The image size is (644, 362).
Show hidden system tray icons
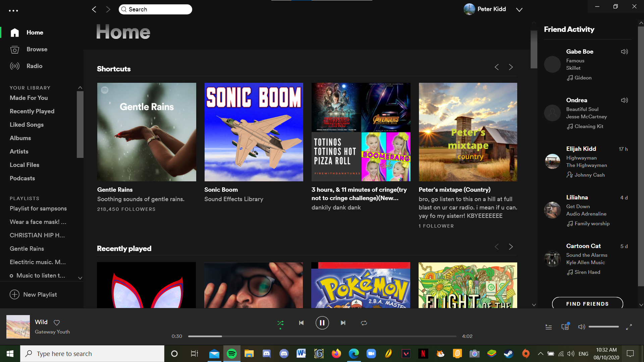[x=540, y=354]
